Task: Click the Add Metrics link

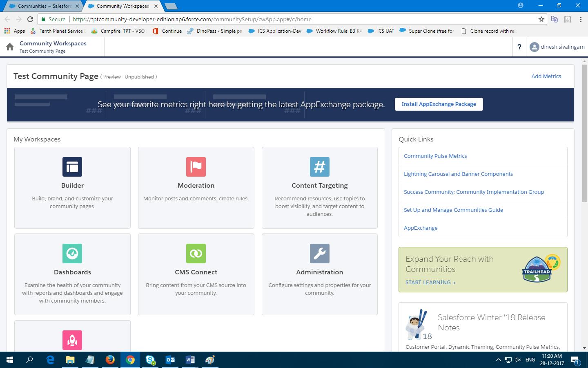Action: 546,76
